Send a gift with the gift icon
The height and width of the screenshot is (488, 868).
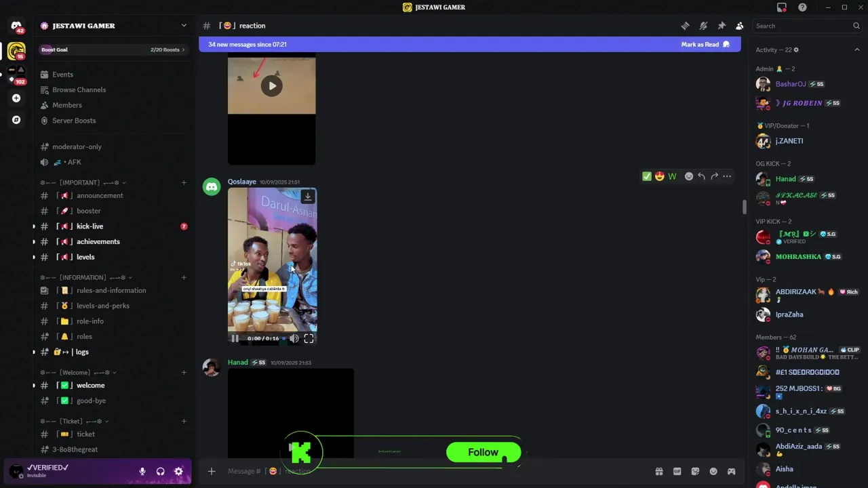(x=658, y=471)
